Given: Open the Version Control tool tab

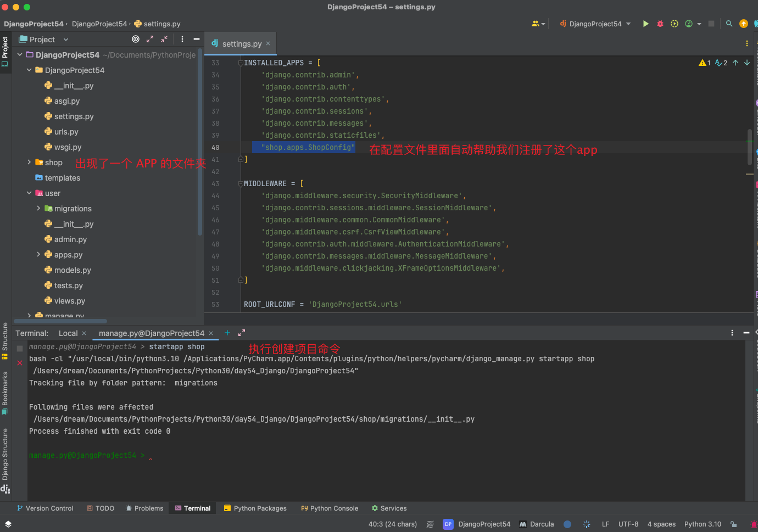Looking at the screenshot, I should (x=45, y=508).
